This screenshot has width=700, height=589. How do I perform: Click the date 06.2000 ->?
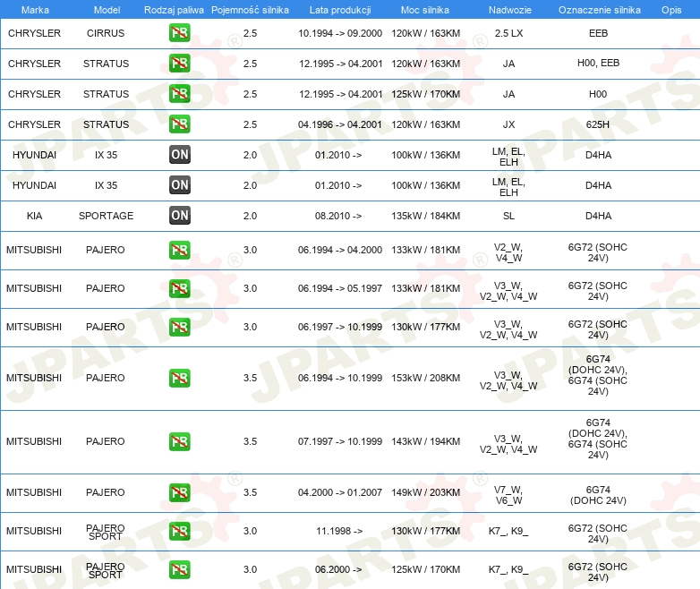[338, 569]
